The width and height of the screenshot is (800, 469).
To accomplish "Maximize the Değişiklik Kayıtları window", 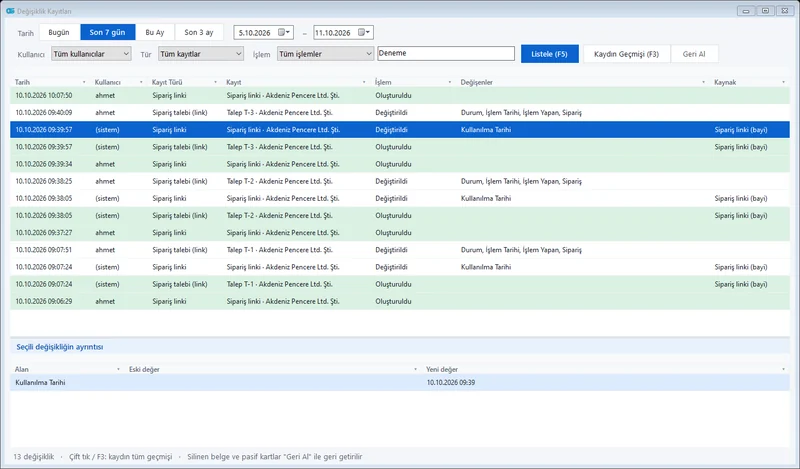I will pyautogui.click(x=765, y=11).
